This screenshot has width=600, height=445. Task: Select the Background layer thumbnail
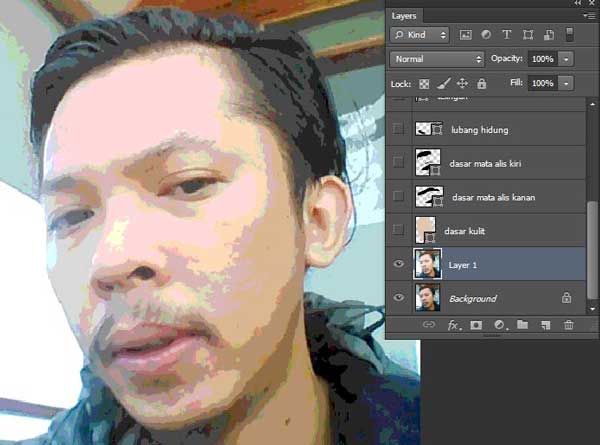tap(428, 297)
